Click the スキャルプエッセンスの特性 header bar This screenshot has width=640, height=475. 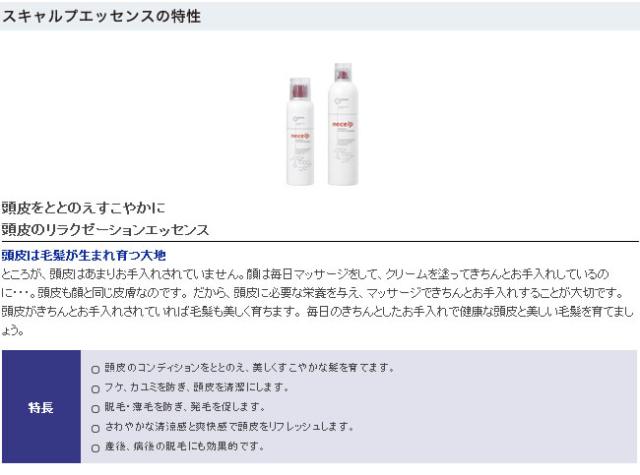[320, 16]
